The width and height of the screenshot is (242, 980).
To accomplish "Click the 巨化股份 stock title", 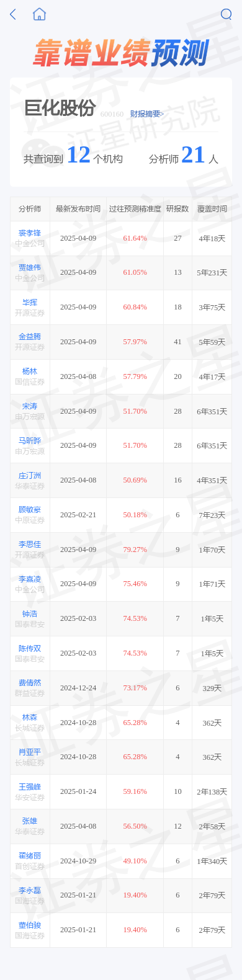I will [x=60, y=108].
